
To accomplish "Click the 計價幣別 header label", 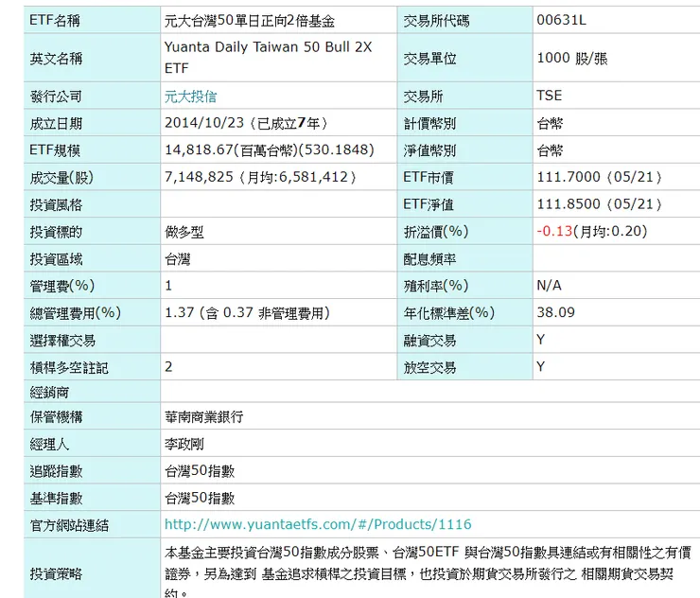I will coord(429,123).
